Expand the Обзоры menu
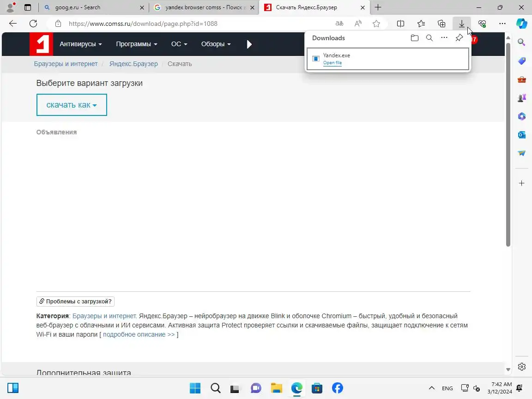The image size is (532, 399). 216,44
